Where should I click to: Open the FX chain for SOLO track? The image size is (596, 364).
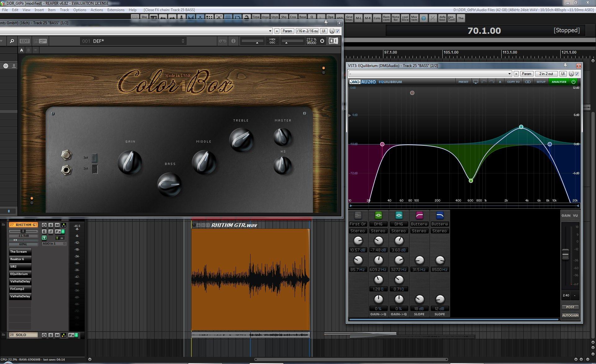71,335
